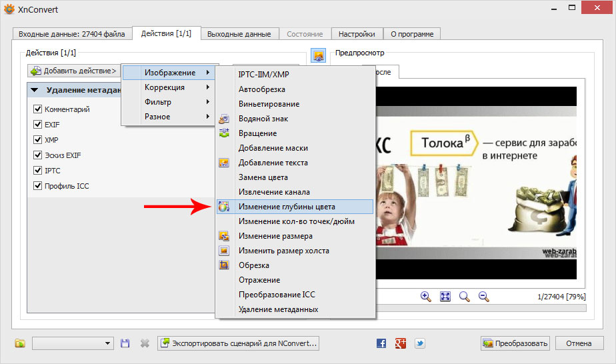Uncheck the Комментарий checkbox
This screenshot has height=364, width=616.
coord(38,109)
